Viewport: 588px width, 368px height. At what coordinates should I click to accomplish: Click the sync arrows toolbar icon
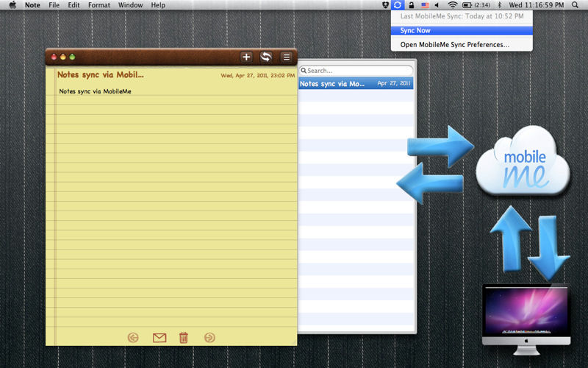266,57
